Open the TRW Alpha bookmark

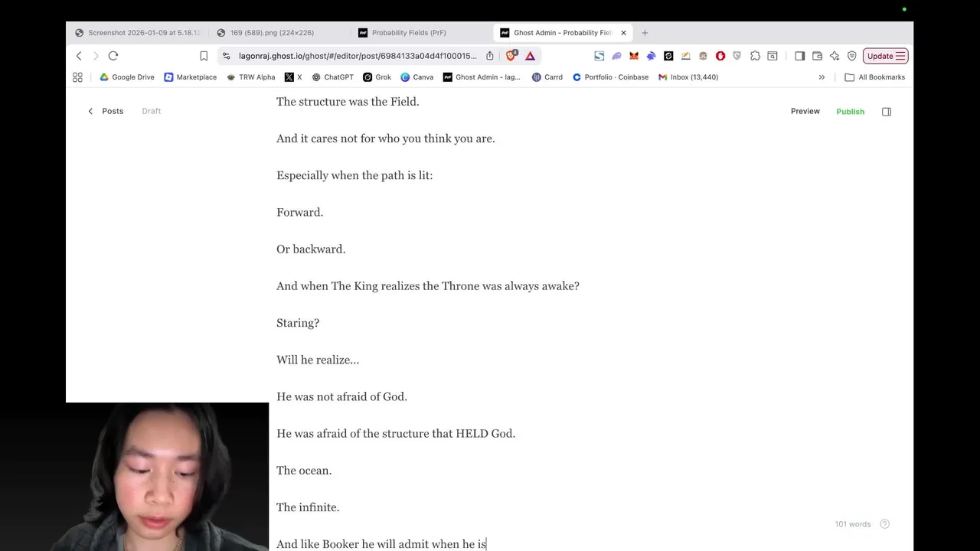pos(251,77)
